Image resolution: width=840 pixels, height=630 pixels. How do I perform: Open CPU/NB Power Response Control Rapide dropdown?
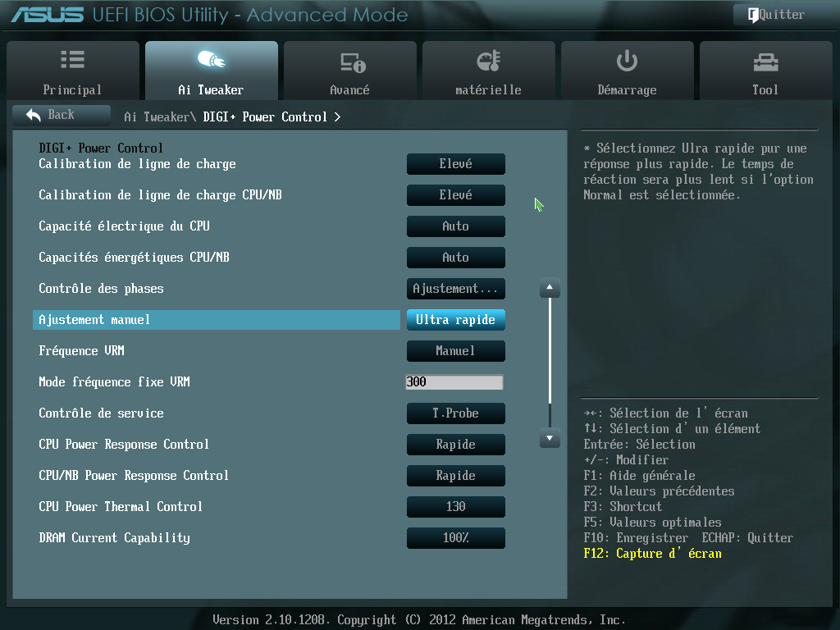point(456,475)
